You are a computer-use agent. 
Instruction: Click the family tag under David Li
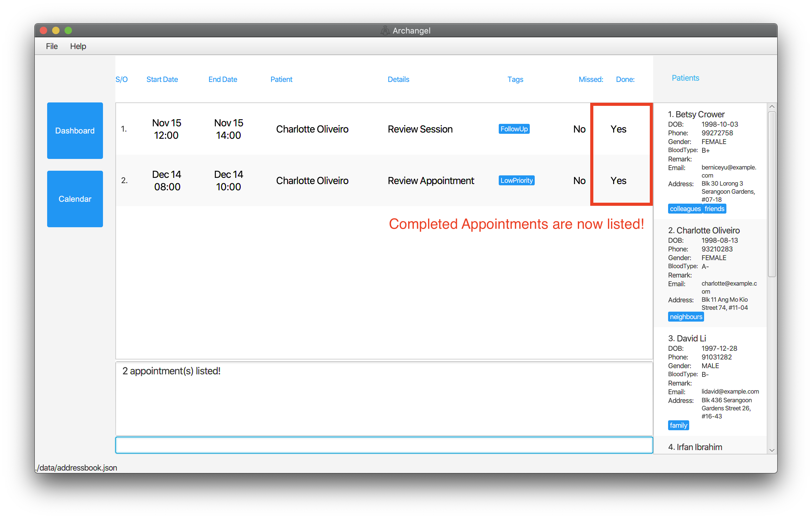[678, 426]
